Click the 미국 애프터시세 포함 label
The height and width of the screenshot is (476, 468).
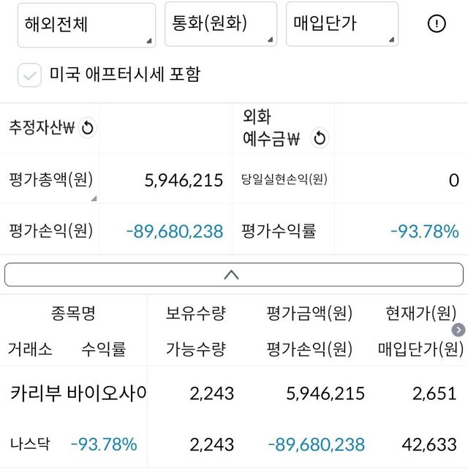(124, 75)
